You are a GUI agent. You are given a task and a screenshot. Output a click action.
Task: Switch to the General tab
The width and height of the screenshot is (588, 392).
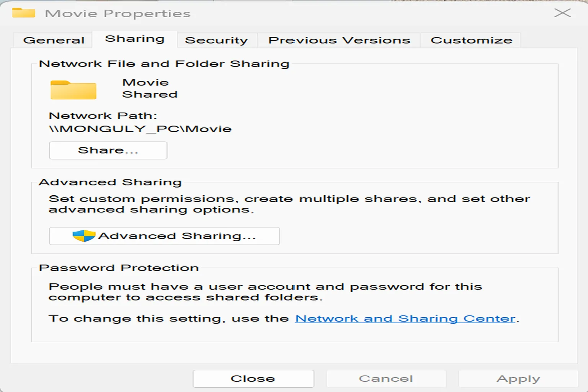[54, 40]
